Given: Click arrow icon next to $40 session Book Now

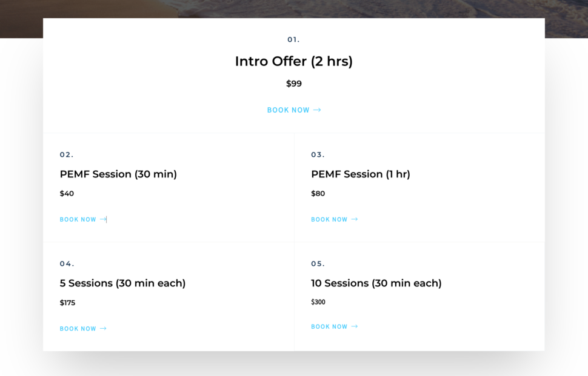Looking at the screenshot, I should 103,219.
